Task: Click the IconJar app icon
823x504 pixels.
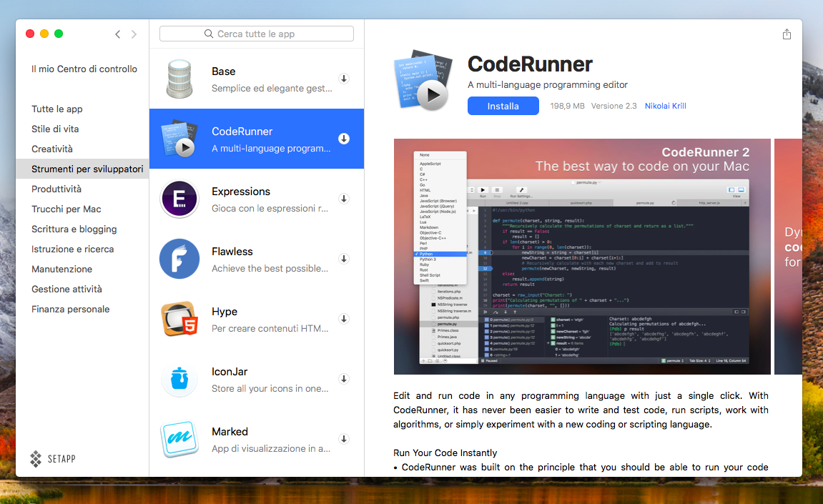Action: coord(179,379)
